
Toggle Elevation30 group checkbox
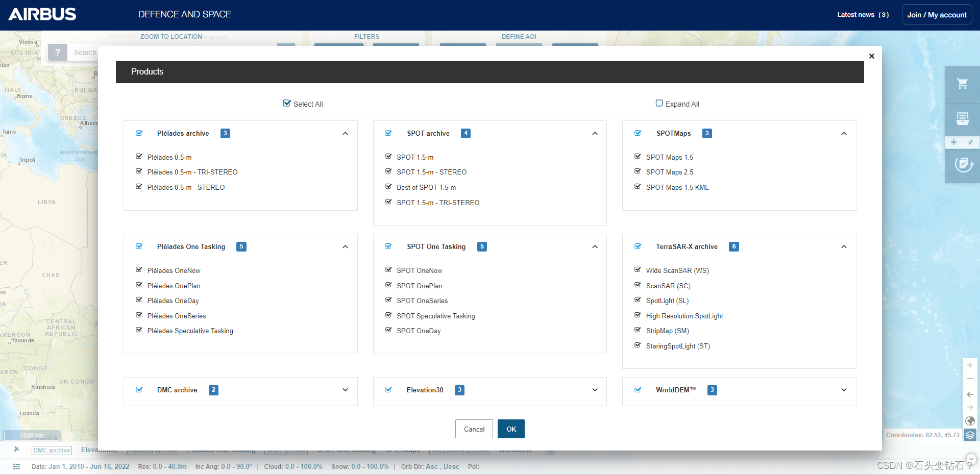tap(388, 390)
